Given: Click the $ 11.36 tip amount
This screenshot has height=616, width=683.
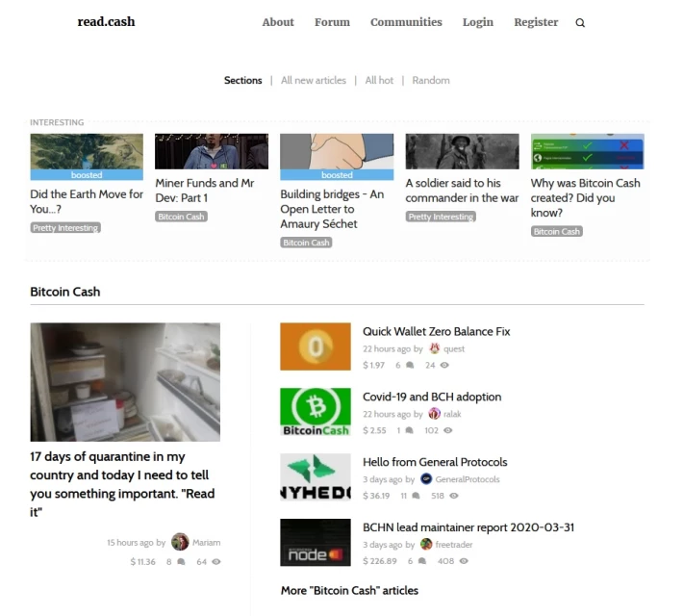Looking at the screenshot, I should [x=142, y=562].
